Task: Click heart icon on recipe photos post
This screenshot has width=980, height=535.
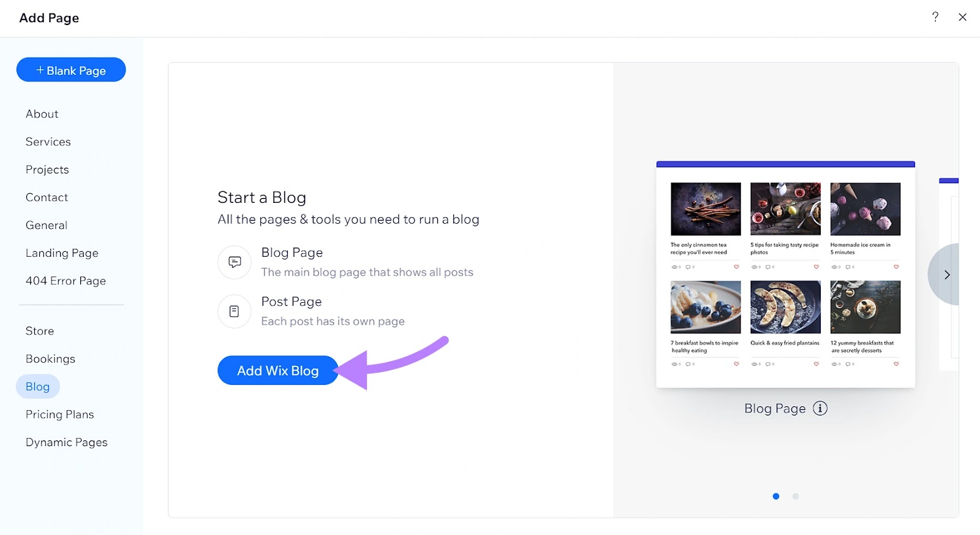Action: [x=816, y=267]
